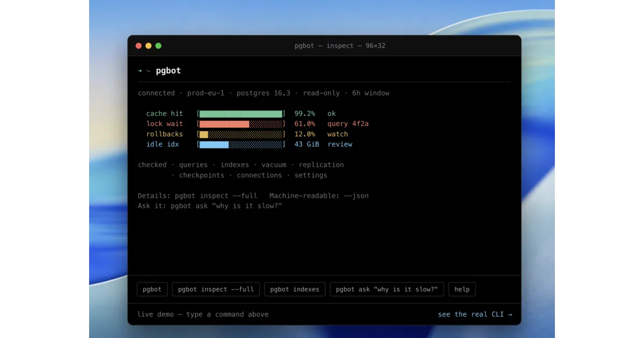Viewport: 644px width, 338px height.
Task: Click the prompt arrow before the tilde
Action: (x=140, y=71)
